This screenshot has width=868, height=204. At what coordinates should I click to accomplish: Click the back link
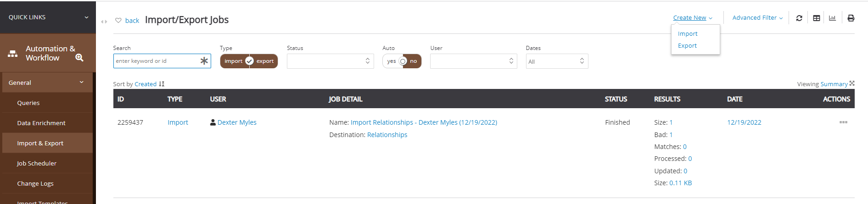tap(132, 20)
